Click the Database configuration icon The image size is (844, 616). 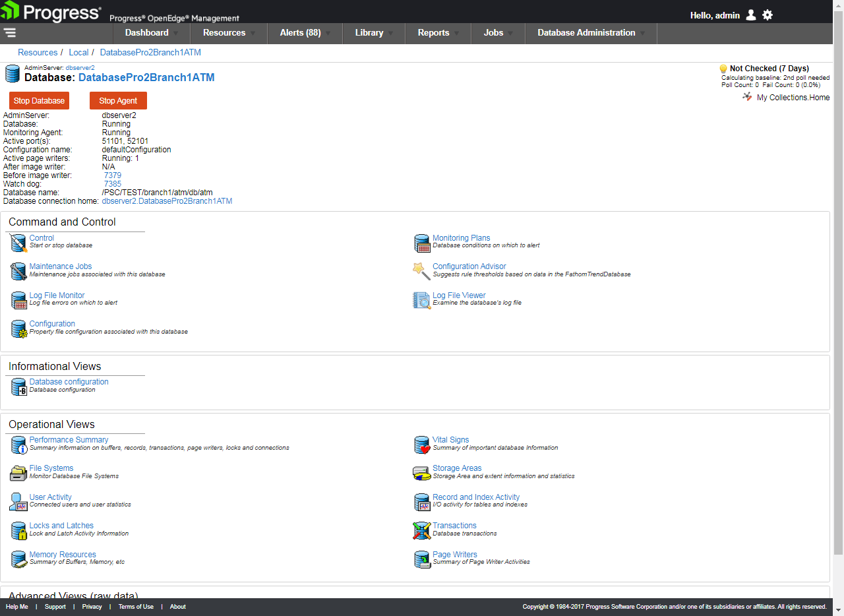pyautogui.click(x=18, y=386)
